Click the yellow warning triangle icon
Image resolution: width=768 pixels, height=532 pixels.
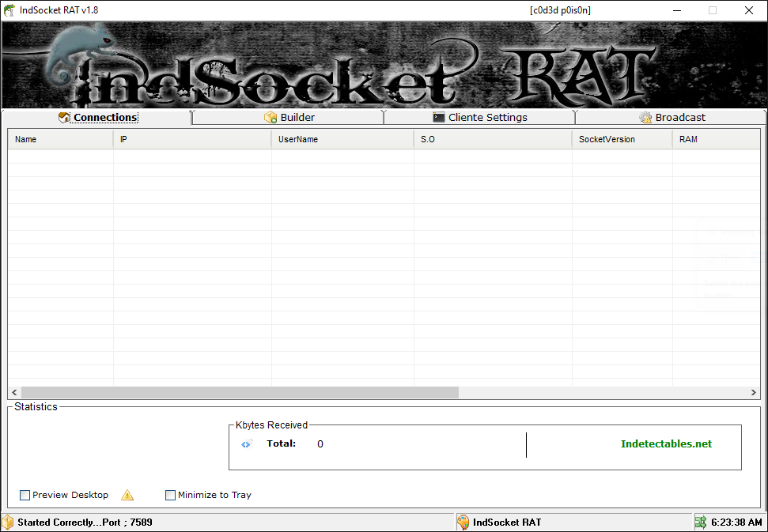tap(127, 496)
